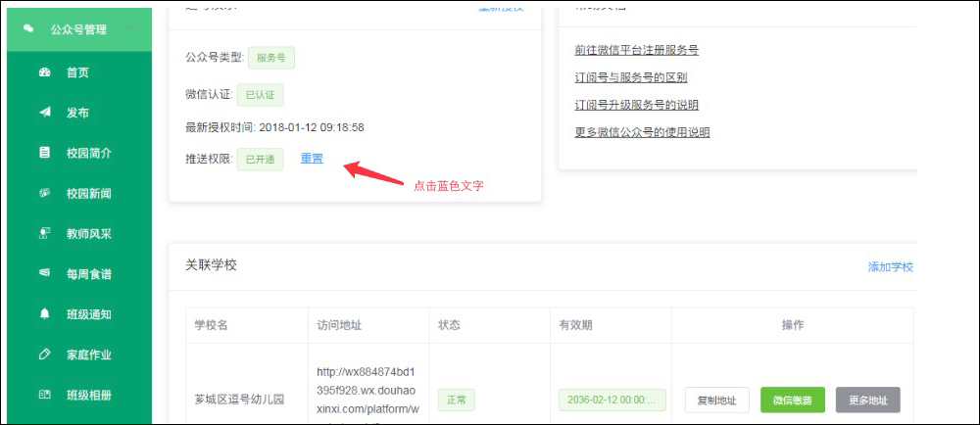Click the 最新授权时间 2018-01-12 09:18:58 text
980x425 pixels.
click(275, 127)
